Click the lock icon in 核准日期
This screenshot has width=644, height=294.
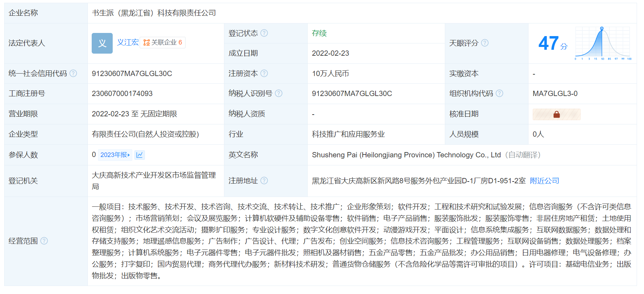tap(556, 114)
